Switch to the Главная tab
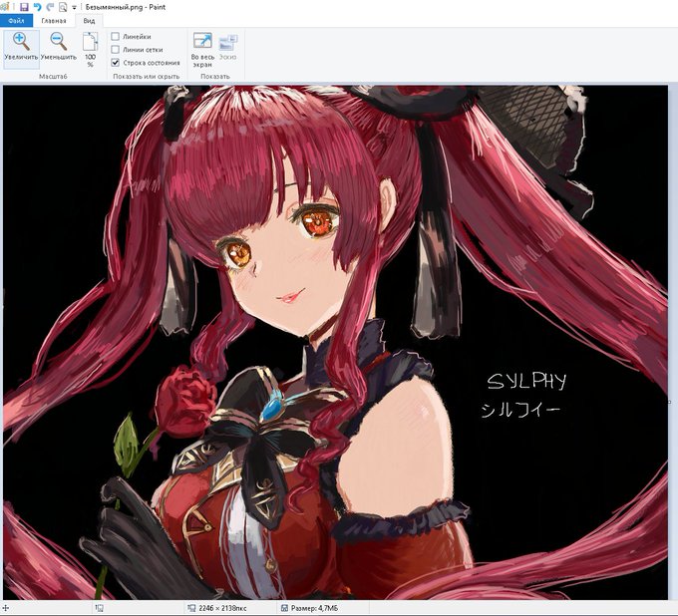678x616 pixels. coord(54,21)
